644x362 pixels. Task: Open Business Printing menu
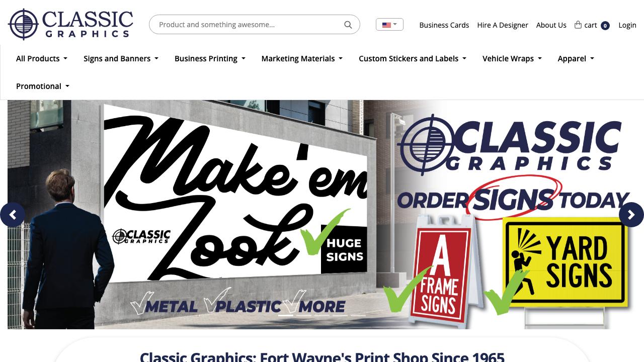point(210,58)
